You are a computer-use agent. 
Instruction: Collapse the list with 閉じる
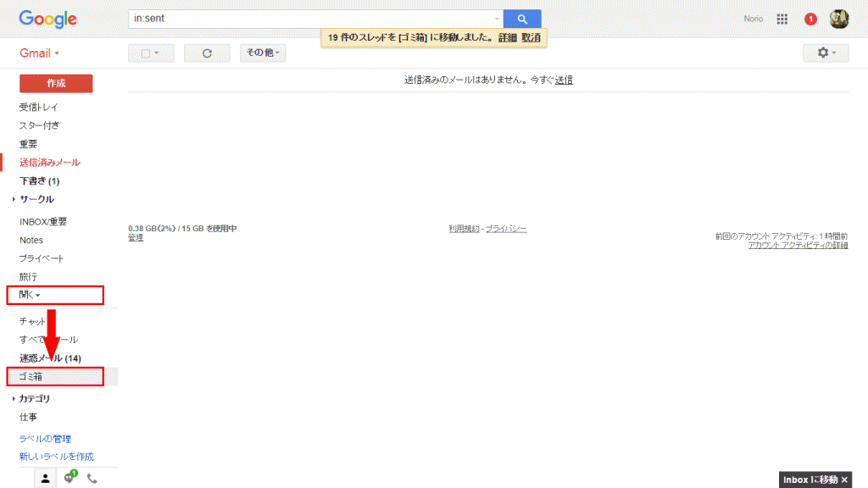(30, 295)
